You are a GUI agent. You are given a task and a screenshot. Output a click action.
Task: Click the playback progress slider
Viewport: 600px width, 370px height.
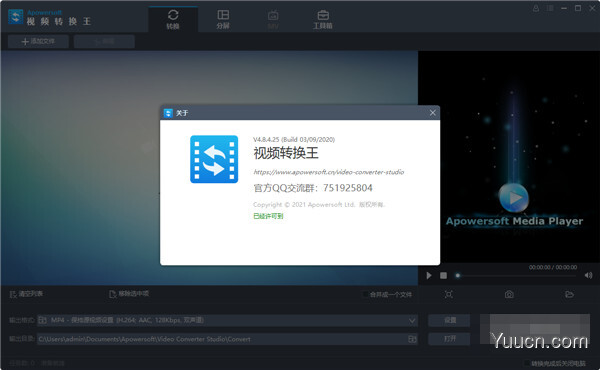517,275
